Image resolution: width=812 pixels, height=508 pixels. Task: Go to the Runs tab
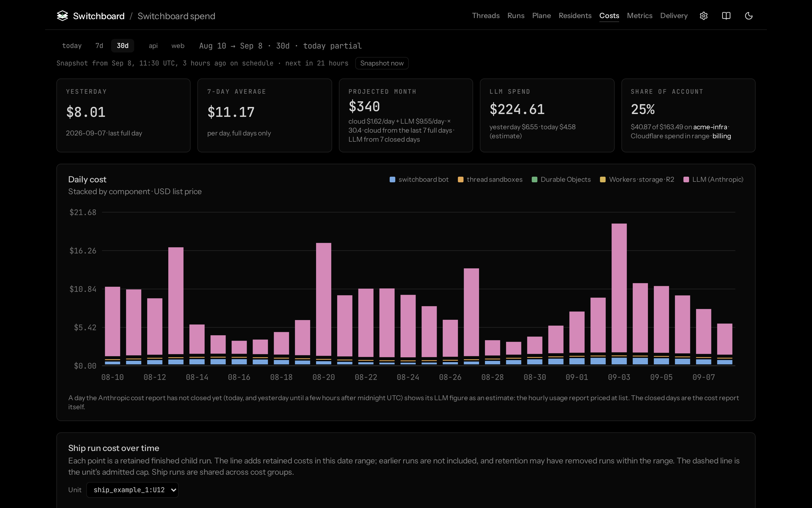516,16
